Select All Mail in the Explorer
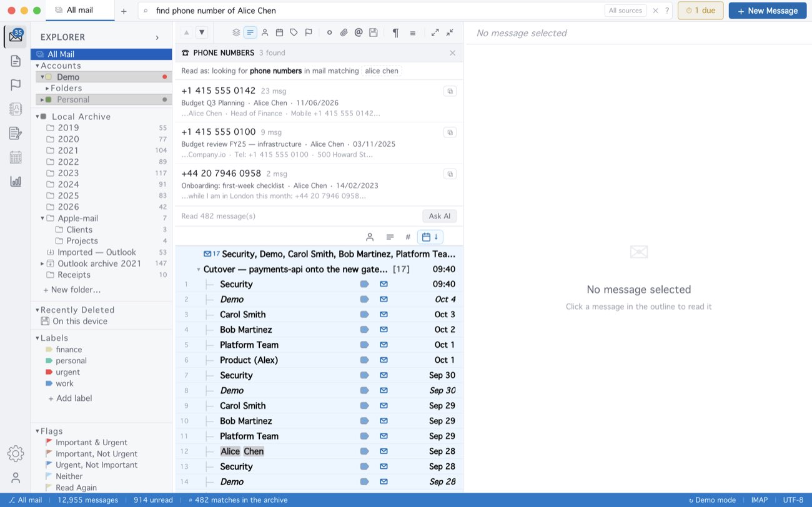The width and height of the screenshot is (812, 507). [x=101, y=54]
